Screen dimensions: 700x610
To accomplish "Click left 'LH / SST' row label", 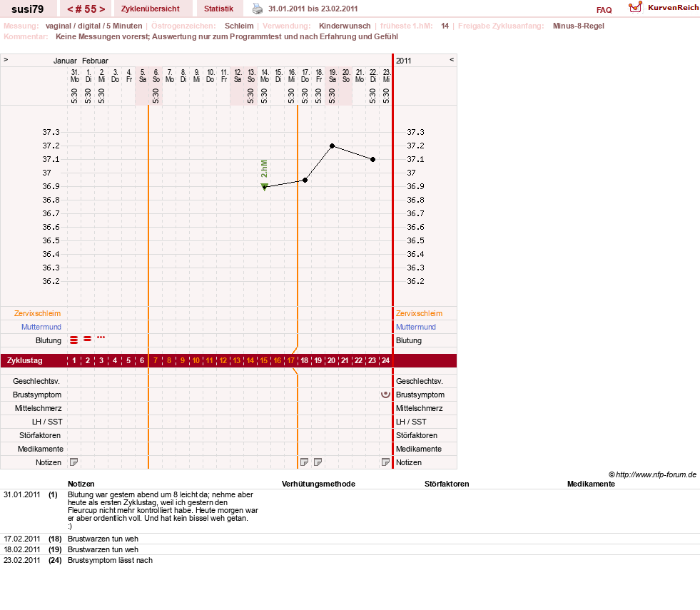I will tap(47, 422).
